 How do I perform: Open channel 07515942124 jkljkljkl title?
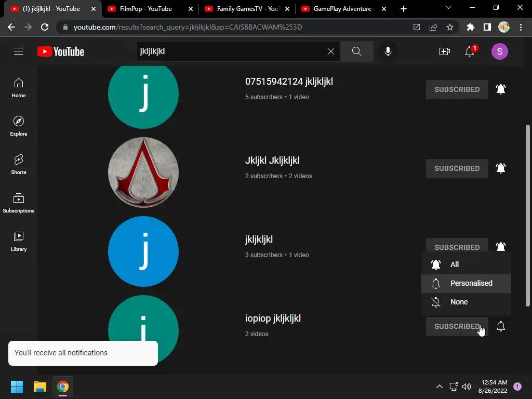[289, 82]
